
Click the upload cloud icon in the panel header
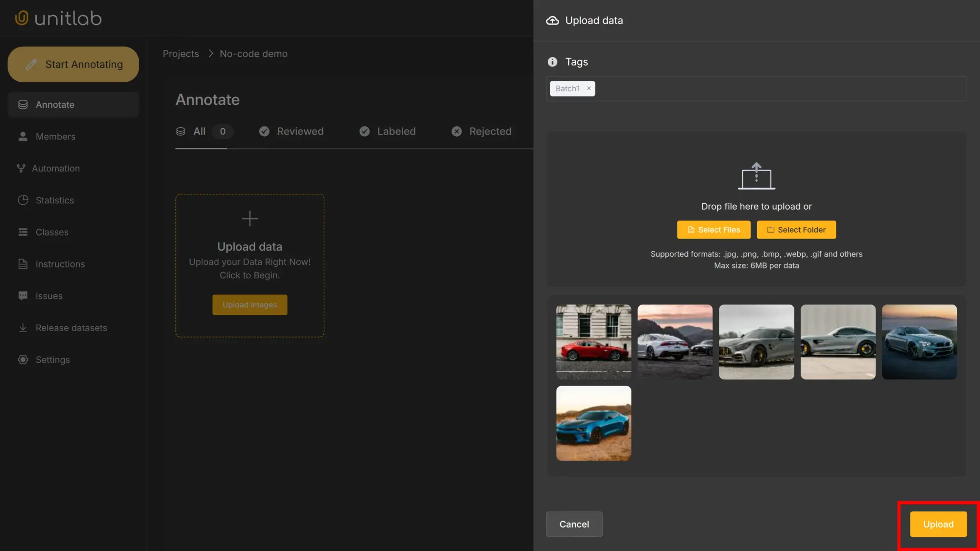point(552,20)
